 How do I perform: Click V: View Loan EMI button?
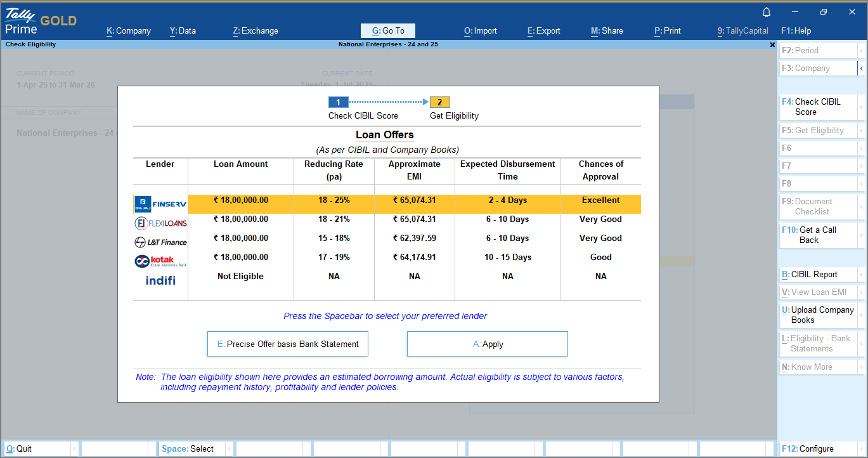coord(819,292)
